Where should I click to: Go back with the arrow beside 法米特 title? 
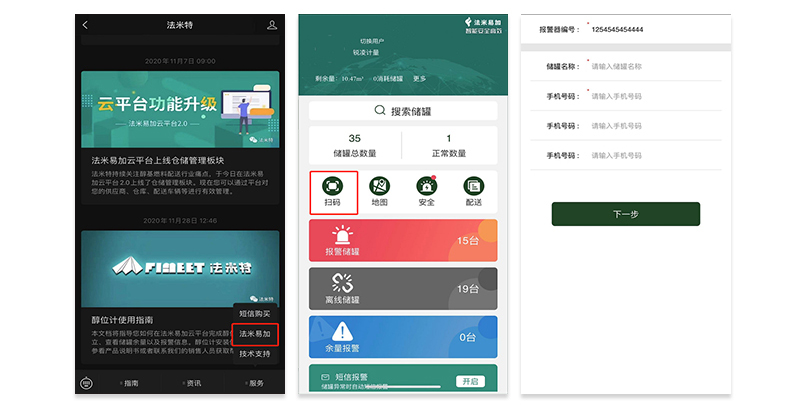[x=85, y=25]
